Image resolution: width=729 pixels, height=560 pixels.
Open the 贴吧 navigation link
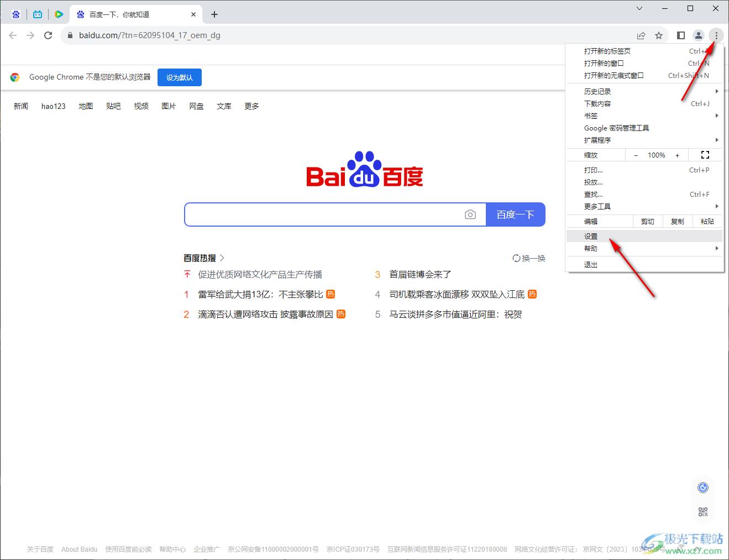coord(113,106)
